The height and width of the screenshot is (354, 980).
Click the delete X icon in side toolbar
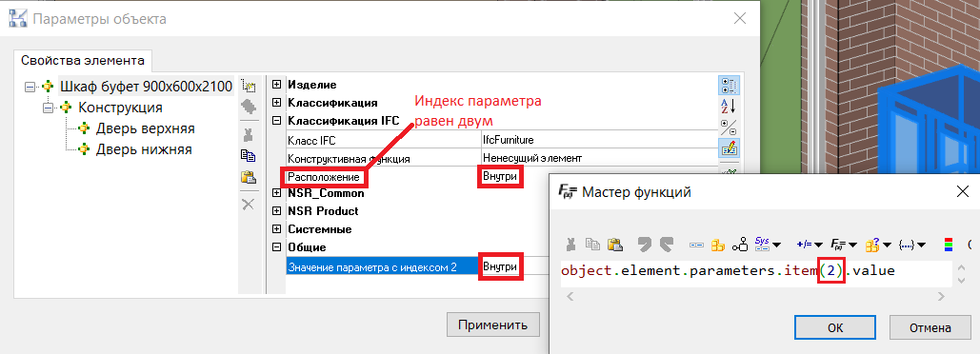tap(249, 204)
